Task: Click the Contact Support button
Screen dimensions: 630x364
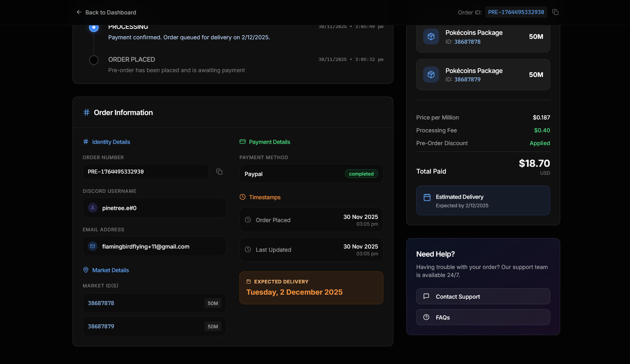Action: [483, 296]
